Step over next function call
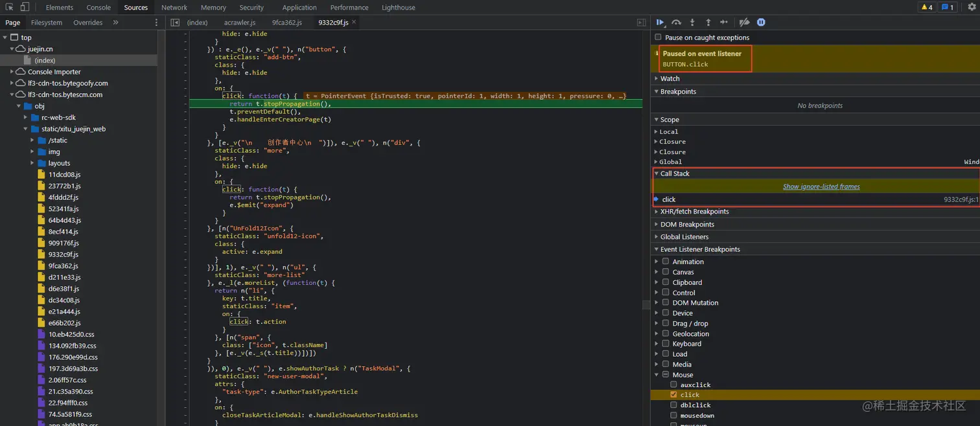Screen dimensions: 980x426 click(676, 23)
